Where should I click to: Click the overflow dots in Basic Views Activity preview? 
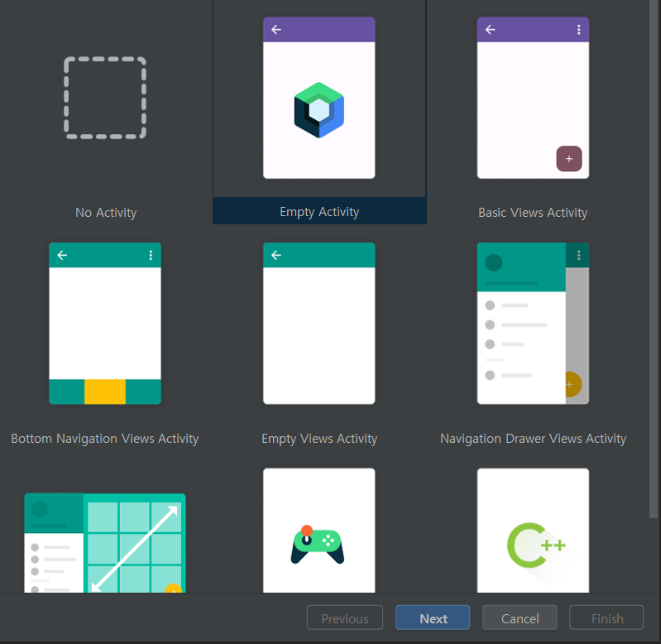(x=579, y=30)
